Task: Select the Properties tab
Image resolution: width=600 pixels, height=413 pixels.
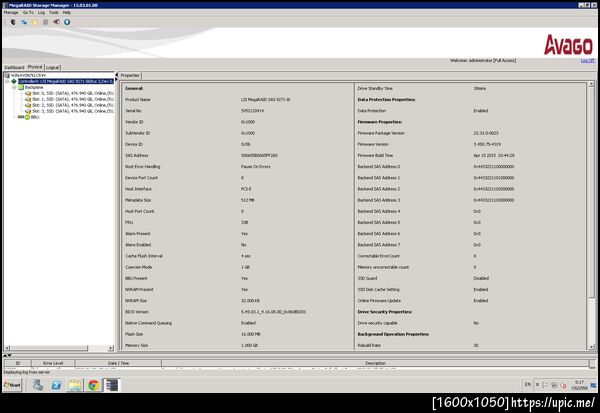Action: pos(130,75)
